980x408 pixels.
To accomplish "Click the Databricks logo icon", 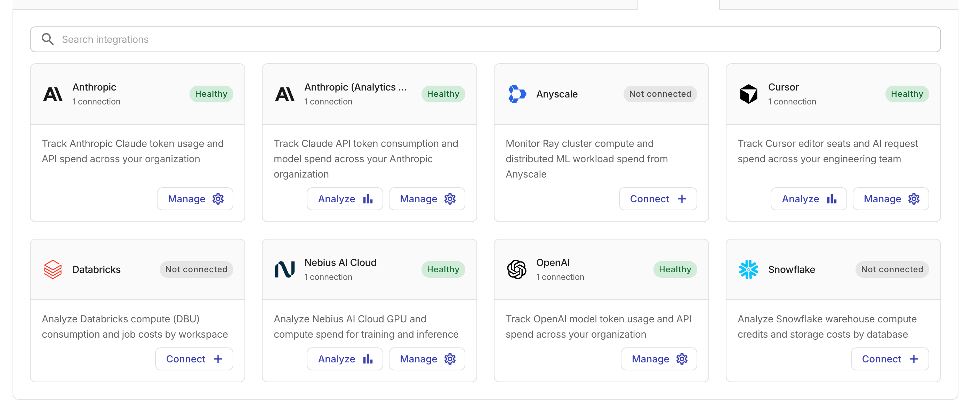I will (x=53, y=269).
